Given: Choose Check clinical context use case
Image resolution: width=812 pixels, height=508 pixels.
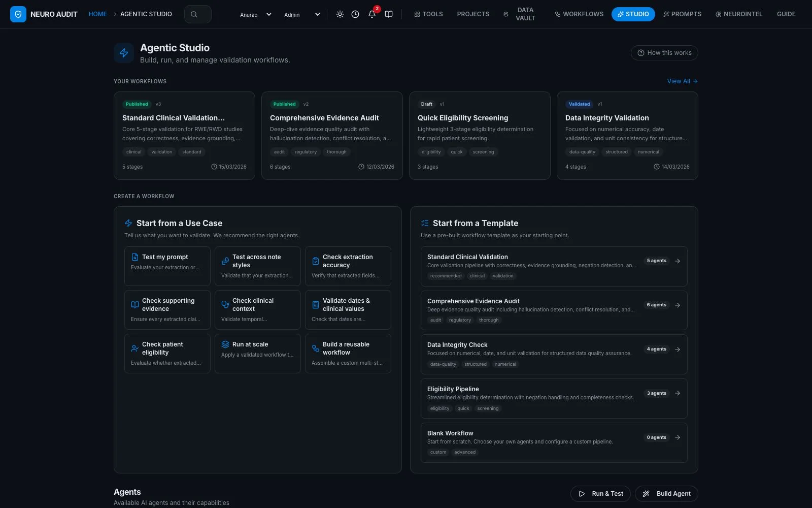Looking at the screenshot, I should pos(258,310).
